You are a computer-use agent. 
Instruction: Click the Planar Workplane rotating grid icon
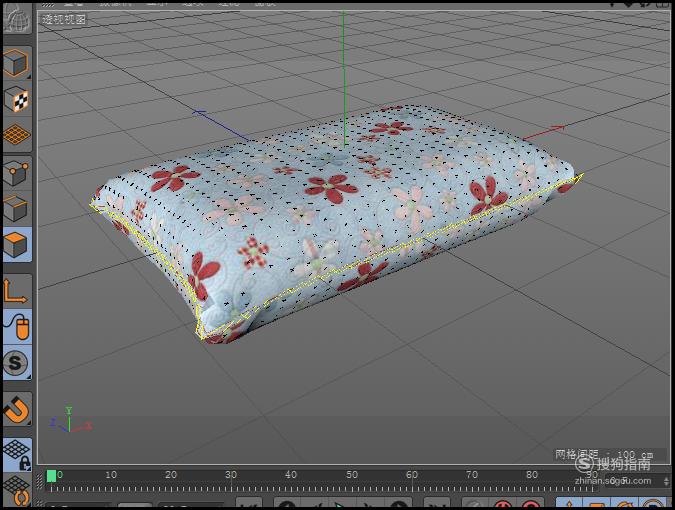click(x=17, y=490)
